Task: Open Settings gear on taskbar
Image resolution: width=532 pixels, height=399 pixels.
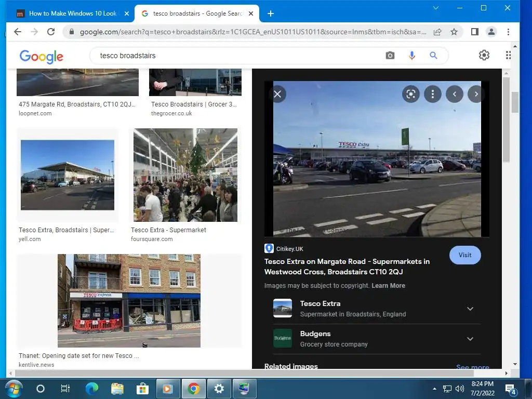Action: tap(219, 389)
